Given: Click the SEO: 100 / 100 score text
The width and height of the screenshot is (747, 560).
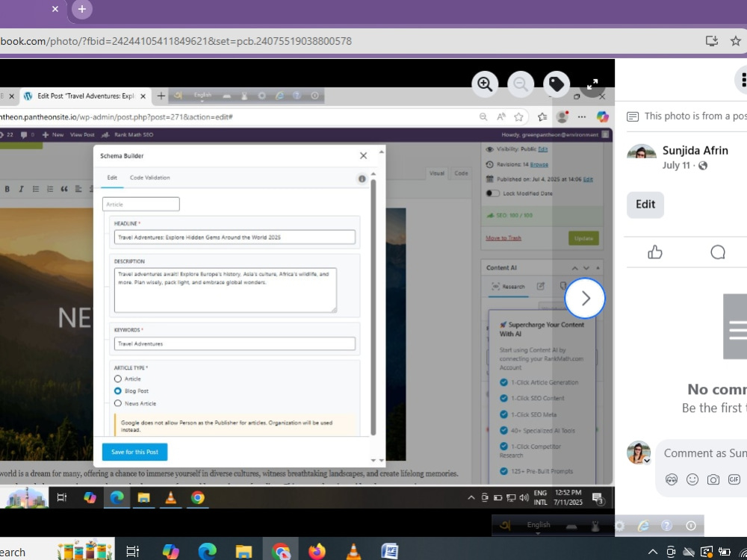Looking at the screenshot, I should (514, 215).
